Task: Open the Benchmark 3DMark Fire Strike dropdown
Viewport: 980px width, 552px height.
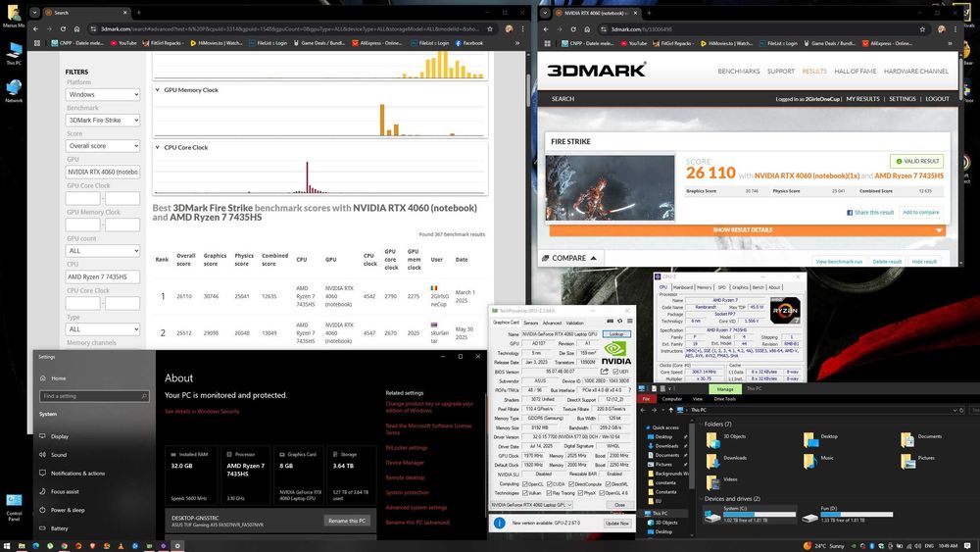Action: pyautogui.click(x=103, y=120)
